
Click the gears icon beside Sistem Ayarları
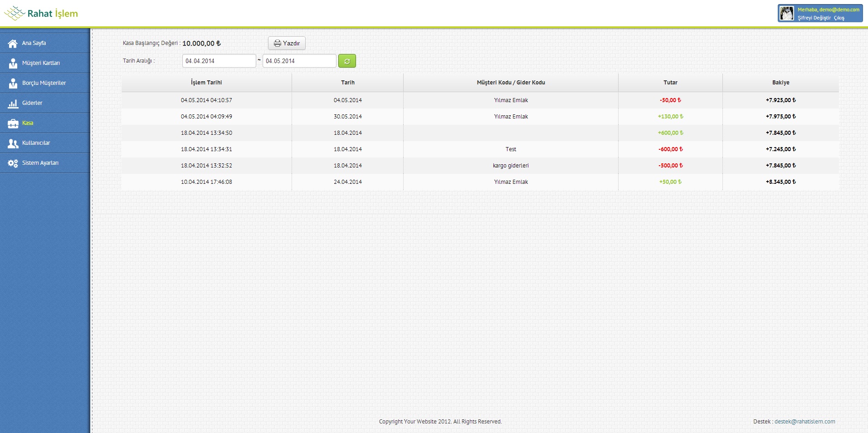(13, 163)
